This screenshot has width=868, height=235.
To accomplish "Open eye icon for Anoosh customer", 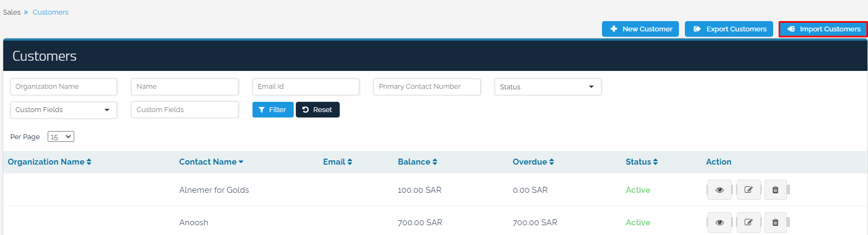I will point(719,223).
